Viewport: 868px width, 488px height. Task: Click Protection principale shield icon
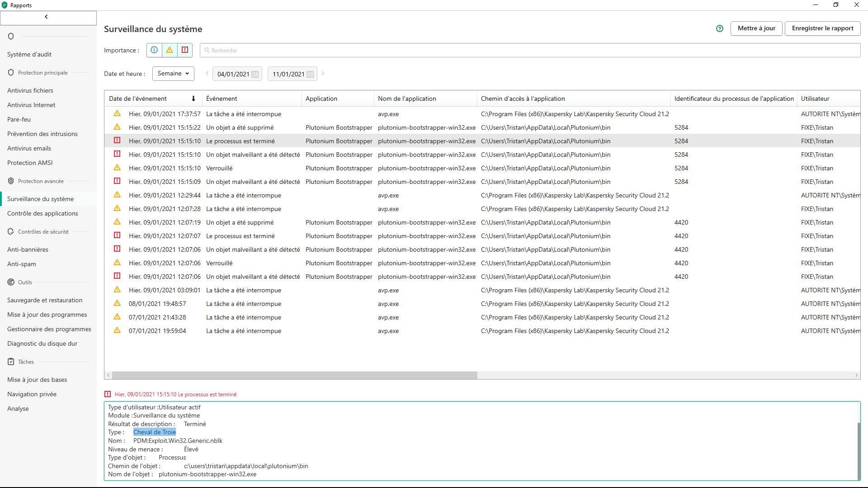(x=11, y=72)
